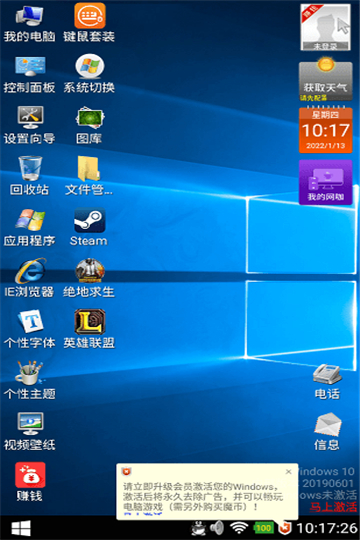Open the 我的电脑 desktop icon
Image resolution: width=360 pixels, height=540 pixels.
30,23
